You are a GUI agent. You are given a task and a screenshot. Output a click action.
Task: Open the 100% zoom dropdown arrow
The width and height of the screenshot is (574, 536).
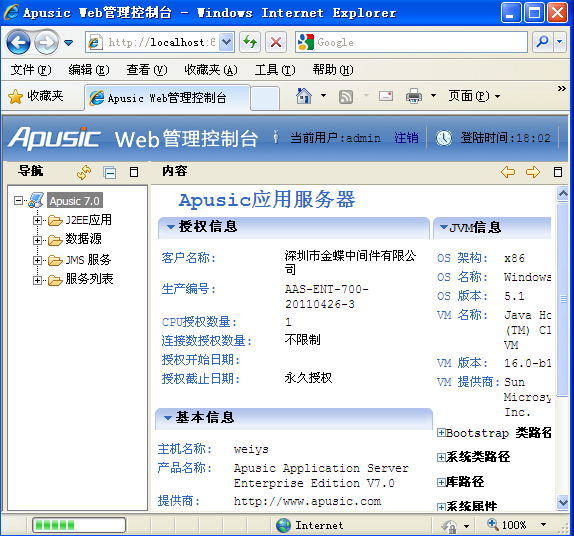pyautogui.click(x=543, y=525)
